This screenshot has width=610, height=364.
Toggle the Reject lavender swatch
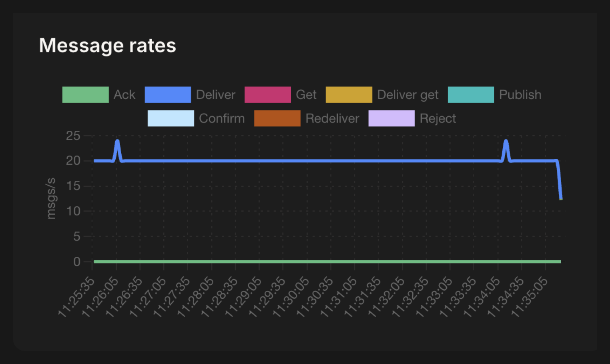[x=391, y=118]
